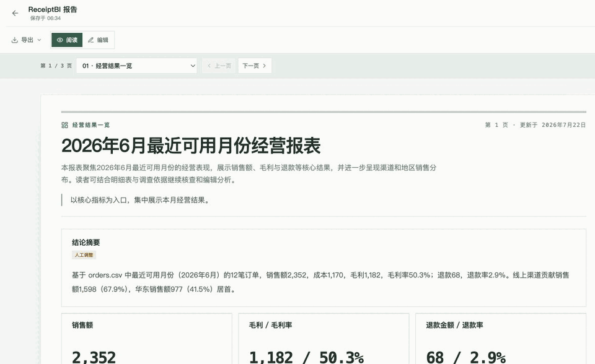This screenshot has height=364, width=595.
Task: Click the 毛利 / 毛利率 card label
Action: (270, 325)
